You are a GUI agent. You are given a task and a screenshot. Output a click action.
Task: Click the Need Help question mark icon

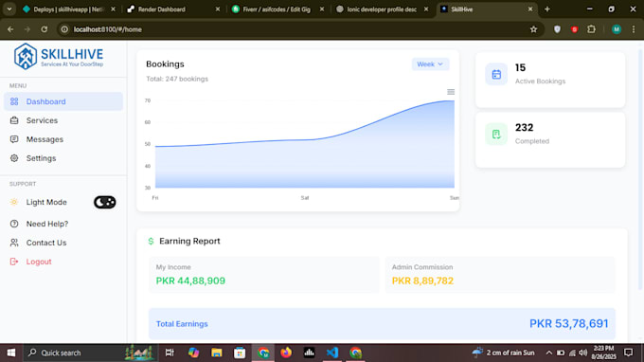pyautogui.click(x=14, y=224)
